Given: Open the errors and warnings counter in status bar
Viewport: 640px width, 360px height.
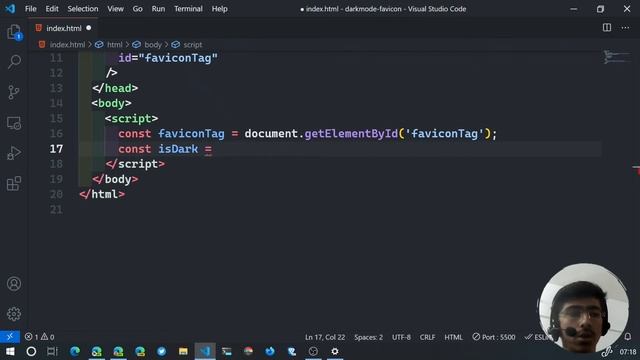Looking at the screenshot, I should point(40,337).
